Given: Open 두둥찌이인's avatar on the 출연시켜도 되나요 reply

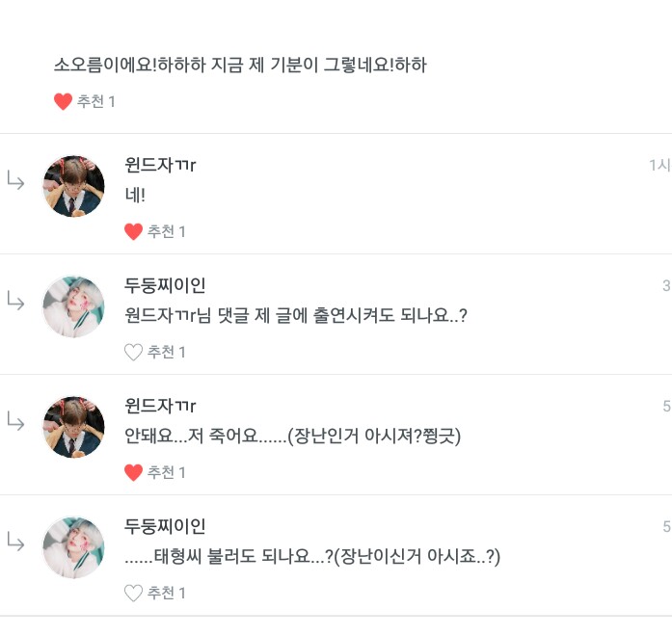Looking at the screenshot, I should click(x=73, y=306).
